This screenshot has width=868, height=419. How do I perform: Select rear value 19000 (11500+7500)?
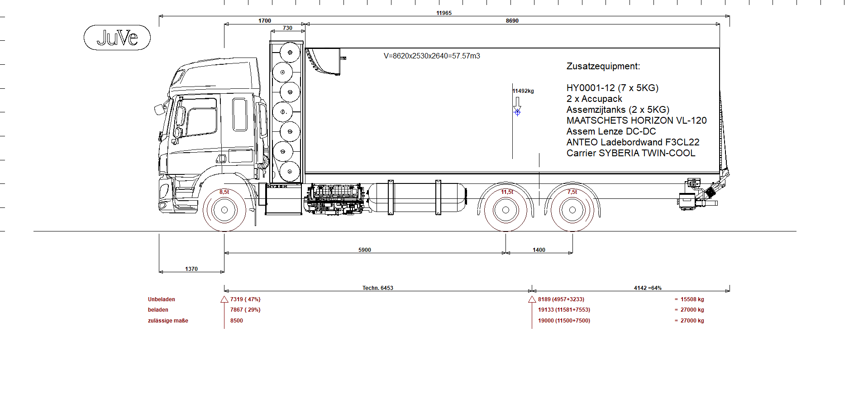pyautogui.click(x=564, y=321)
